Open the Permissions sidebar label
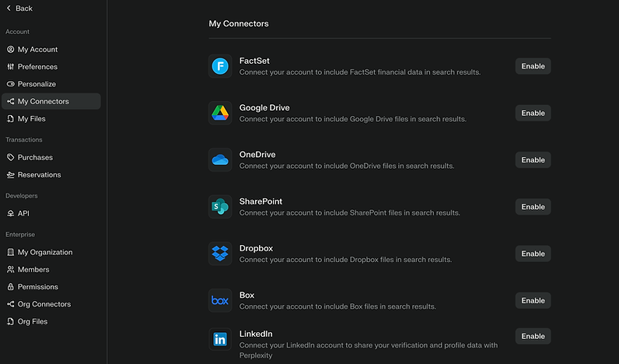This screenshot has width=619, height=364. 38,287
